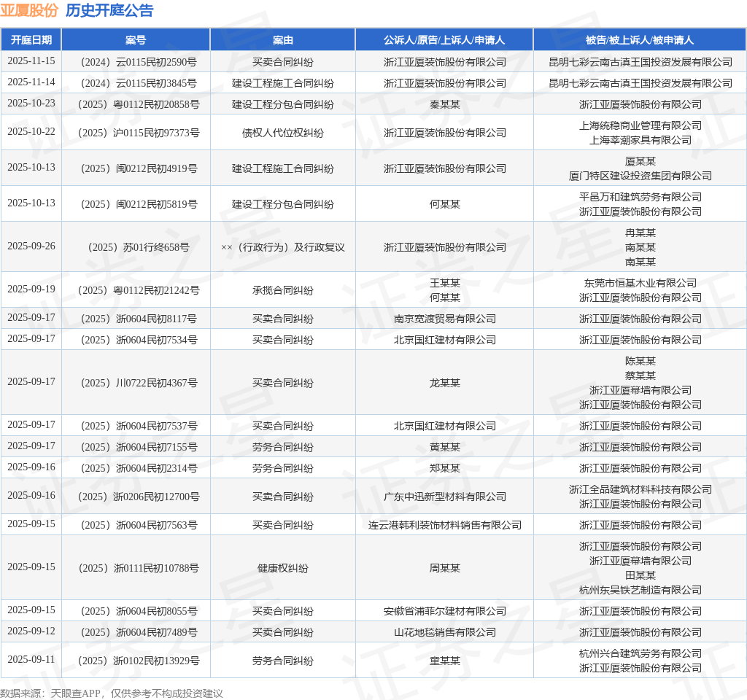Select case number (2025)苏01行终658号
Image resolution: width=747 pixels, height=700 pixels.
[x=139, y=247]
